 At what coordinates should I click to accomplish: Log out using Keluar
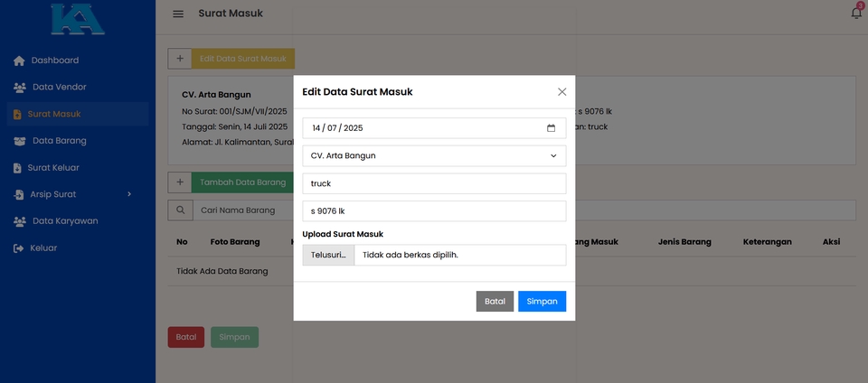click(42, 248)
